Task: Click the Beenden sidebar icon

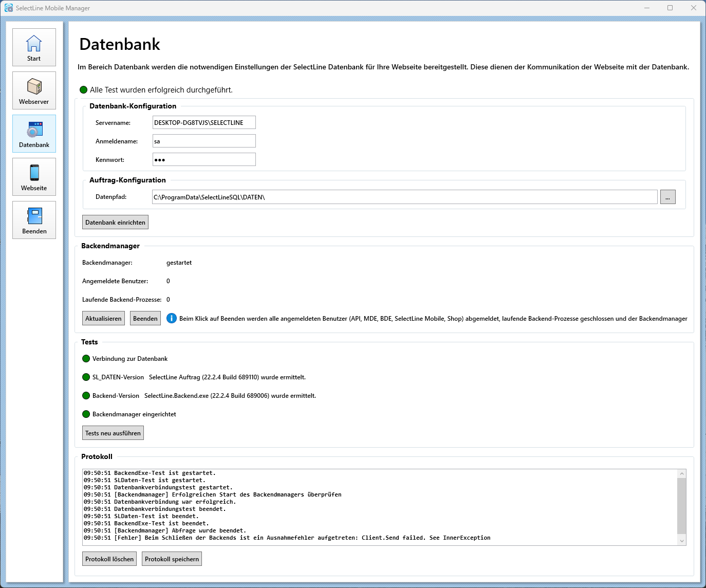Action: pyautogui.click(x=34, y=220)
